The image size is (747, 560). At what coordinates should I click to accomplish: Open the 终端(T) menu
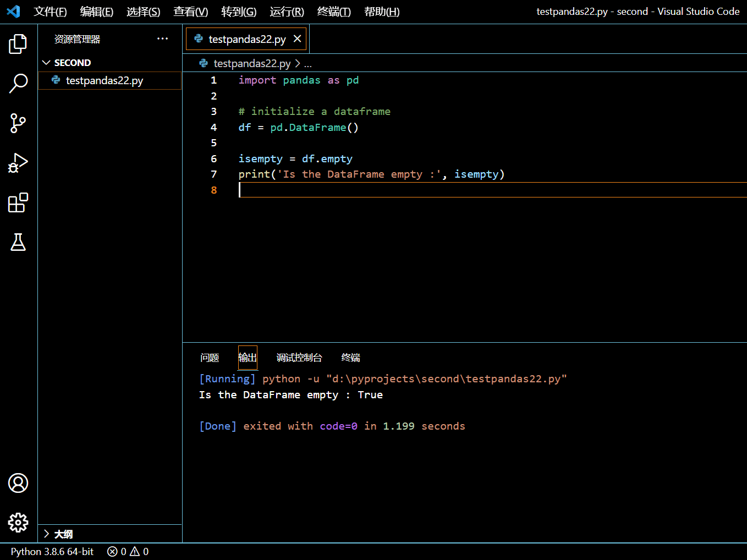[x=334, y=12]
